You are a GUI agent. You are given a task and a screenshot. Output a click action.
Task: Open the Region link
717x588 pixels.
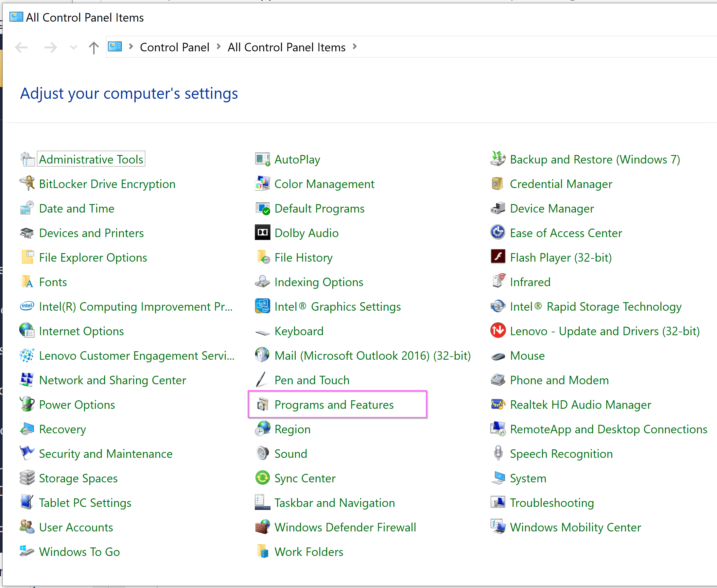(292, 429)
